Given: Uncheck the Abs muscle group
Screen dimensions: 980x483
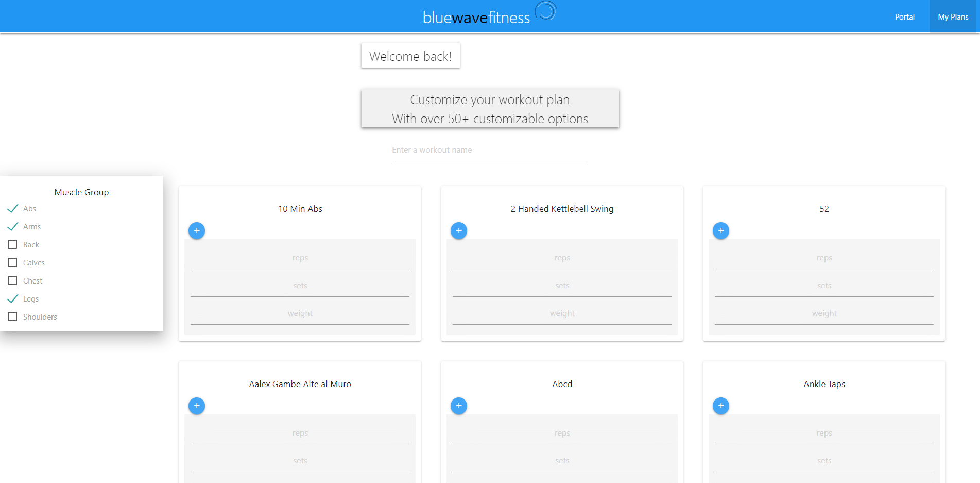Looking at the screenshot, I should [x=13, y=209].
